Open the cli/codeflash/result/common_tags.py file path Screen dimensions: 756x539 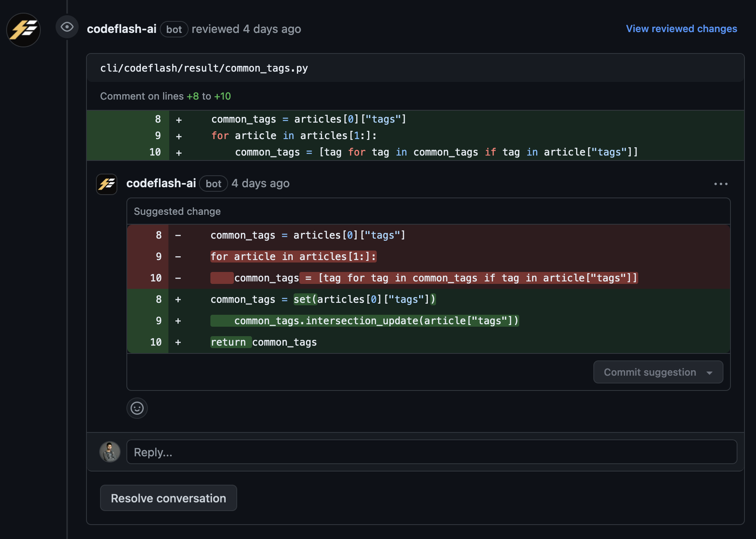pyautogui.click(x=204, y=68)
